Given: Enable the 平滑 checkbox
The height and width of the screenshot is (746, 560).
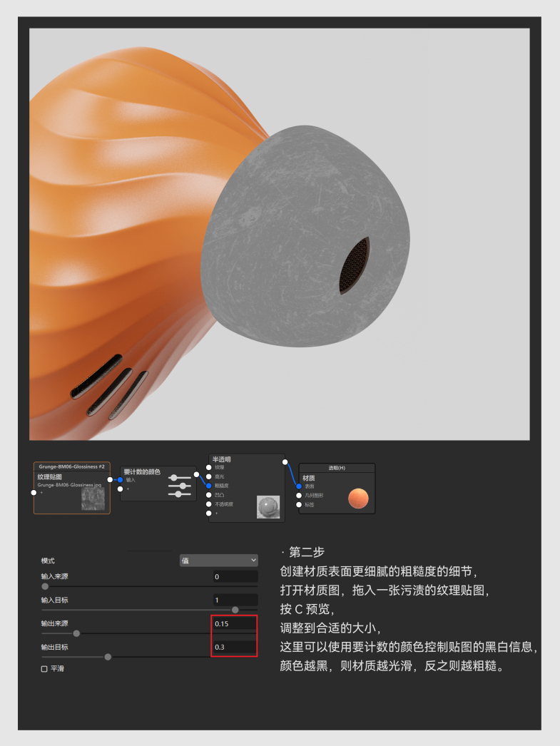Looking at the screenshot, I should pos(44,669).
